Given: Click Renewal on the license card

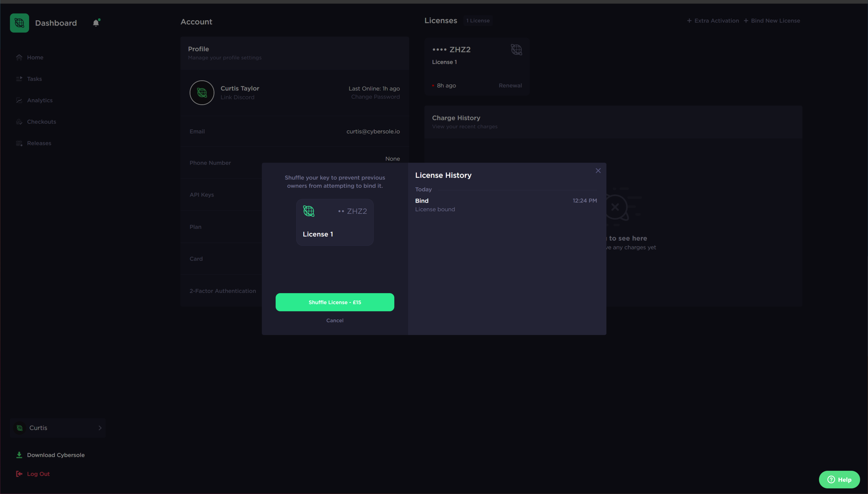Looking at the screenshot, I should coord(510,86).
